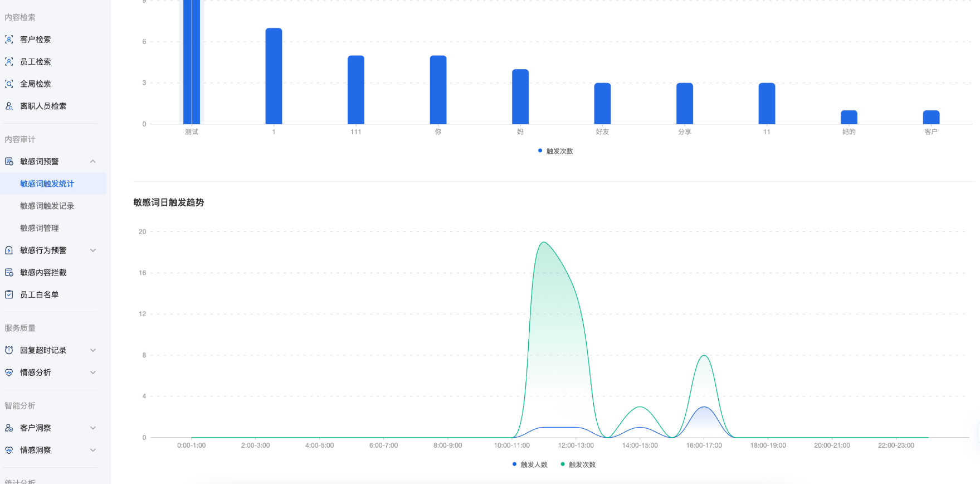Click the bar for 测试
This screenshot has width=980, height=484.
point(192,62)
